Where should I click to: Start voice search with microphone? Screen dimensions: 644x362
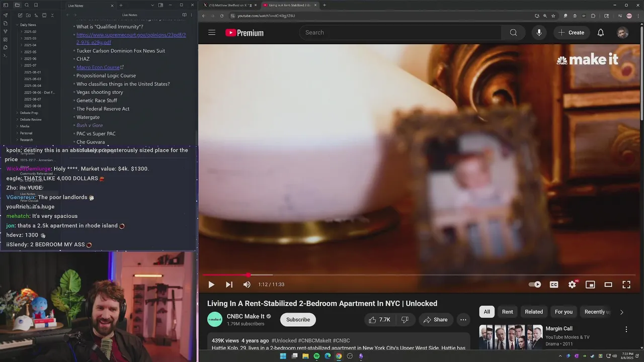(x=539, y=33)
